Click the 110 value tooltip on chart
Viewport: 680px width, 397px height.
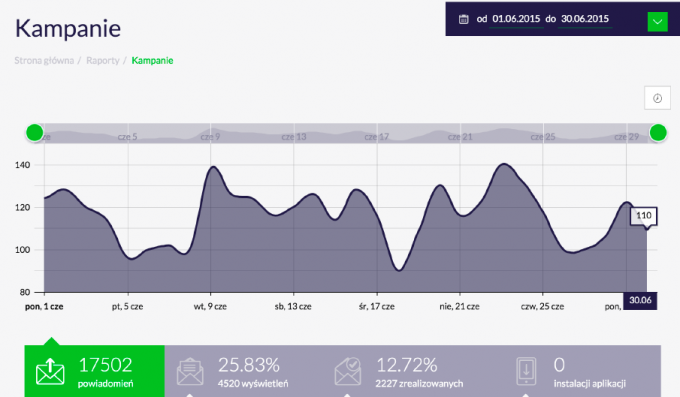point(644,216)
